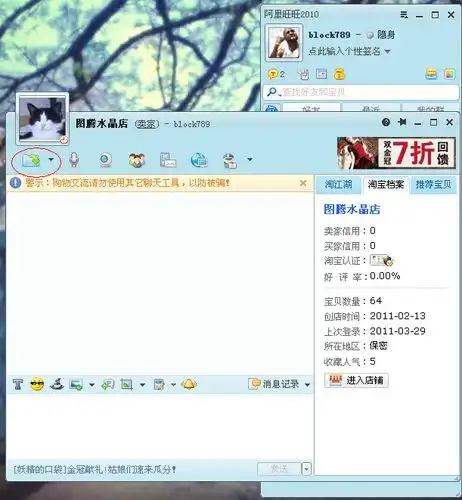Click the send file icon in chat toolbar

(31, 160)
